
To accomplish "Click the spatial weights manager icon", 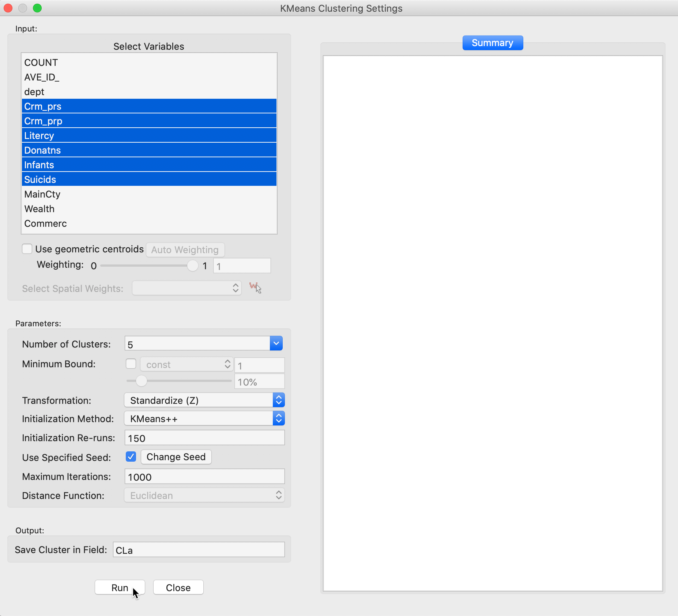I will (x=255, y=288).
